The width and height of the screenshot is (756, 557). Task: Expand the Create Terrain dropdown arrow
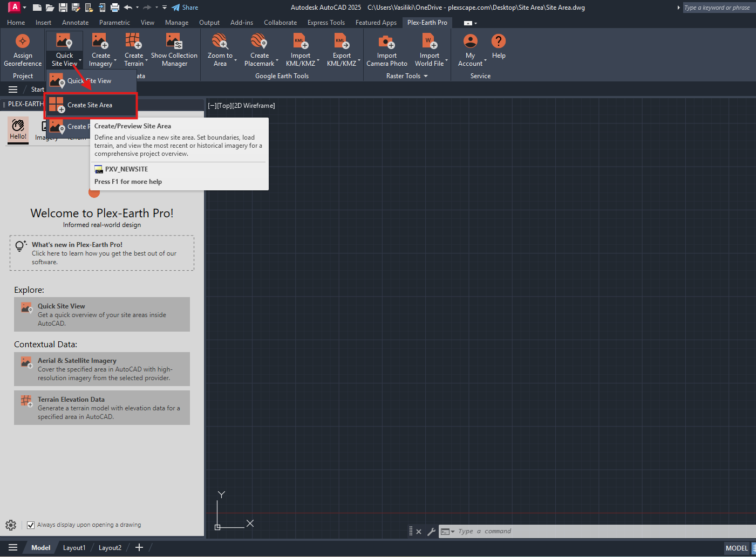[x=146, y=60]
